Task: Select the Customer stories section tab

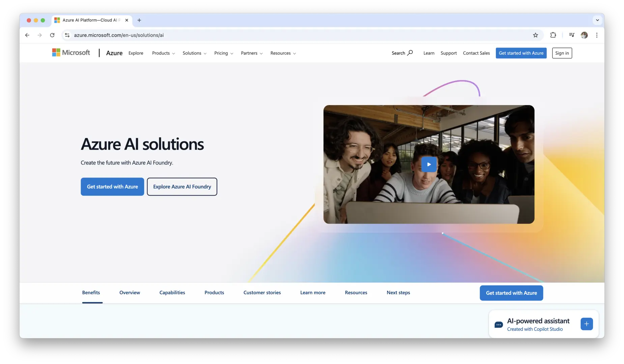Action: [262, 293]
